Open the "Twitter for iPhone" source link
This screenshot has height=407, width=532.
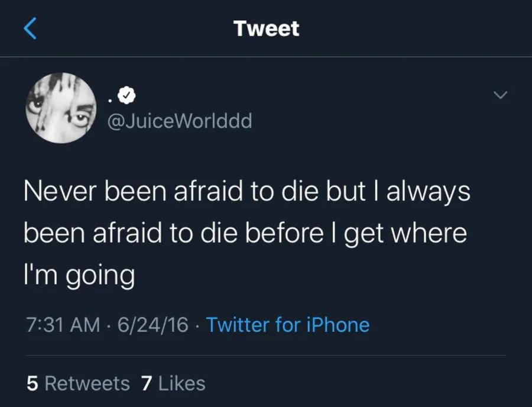point(287,325)
